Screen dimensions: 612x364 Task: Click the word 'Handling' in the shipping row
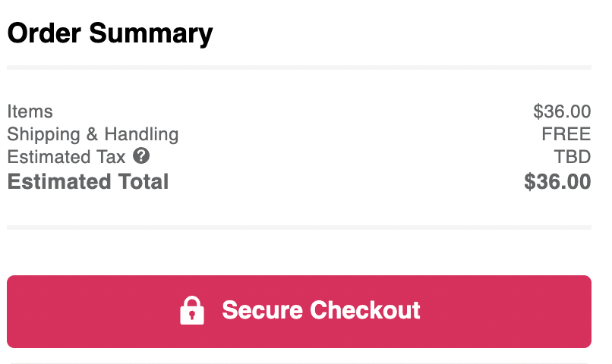[141, 134]
